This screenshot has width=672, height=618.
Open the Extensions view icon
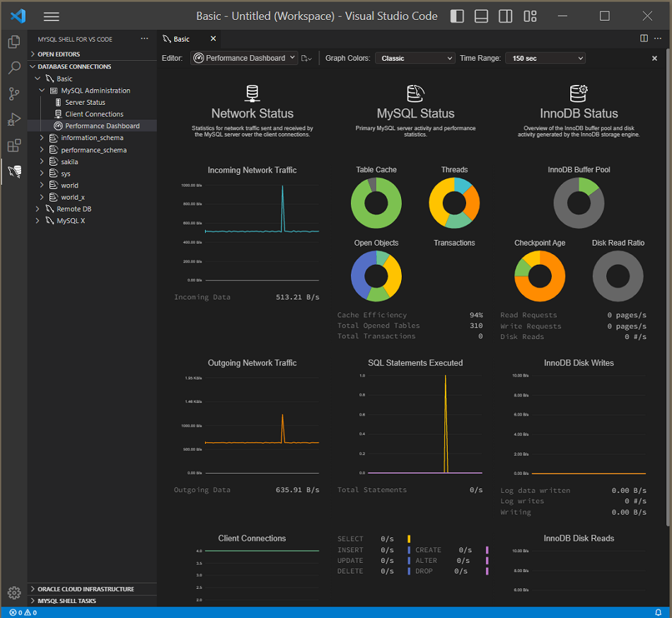[x=13, y=145]
